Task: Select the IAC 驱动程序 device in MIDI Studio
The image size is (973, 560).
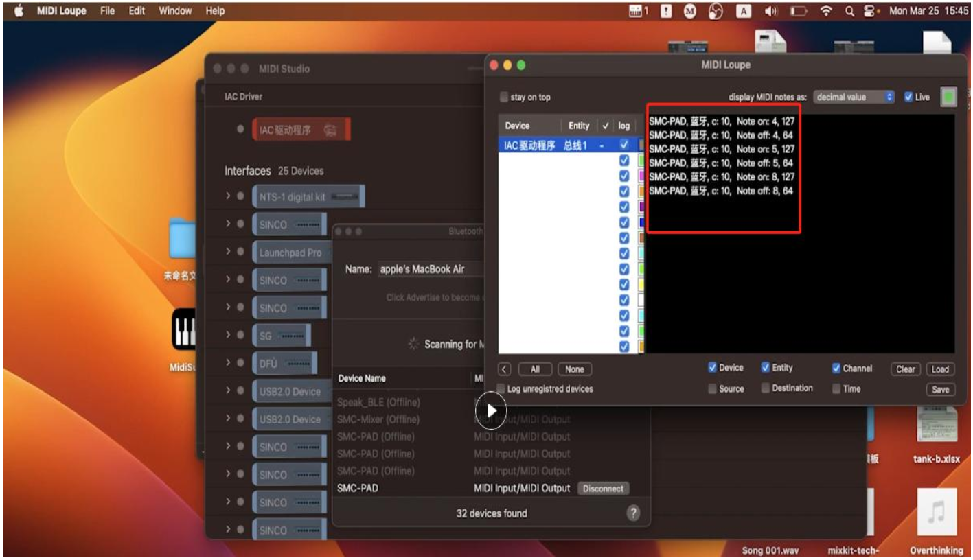Action: (301, 129)
